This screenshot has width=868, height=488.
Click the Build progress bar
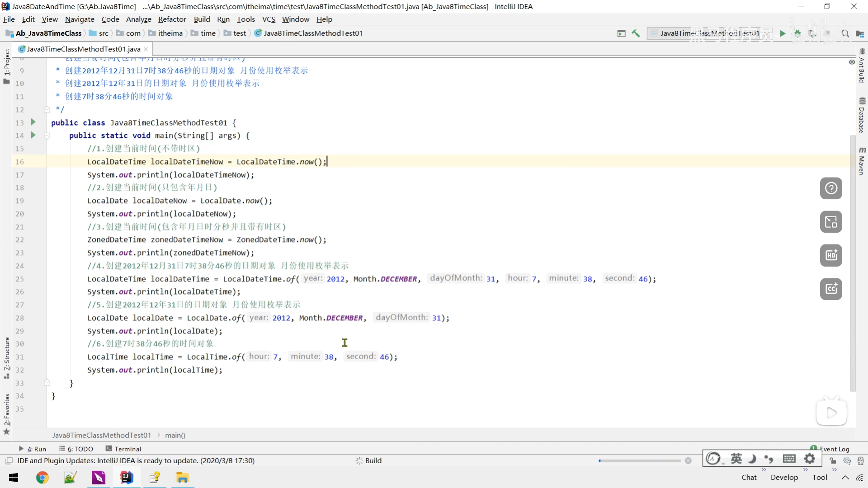tap(640, 460)
